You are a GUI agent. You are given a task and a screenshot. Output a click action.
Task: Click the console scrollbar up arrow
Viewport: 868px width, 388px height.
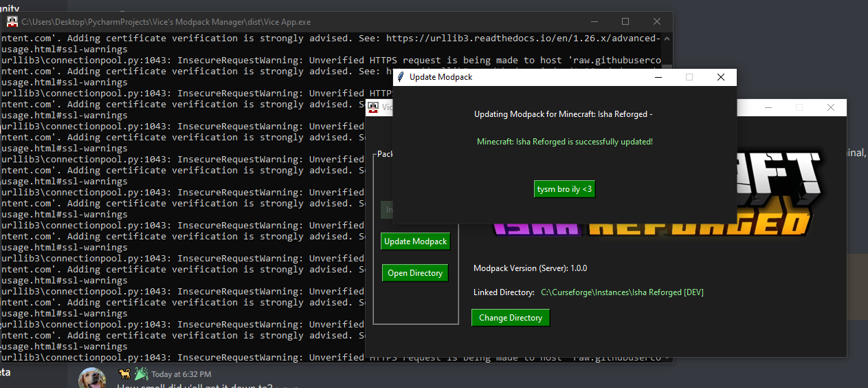tap(667, 38)
